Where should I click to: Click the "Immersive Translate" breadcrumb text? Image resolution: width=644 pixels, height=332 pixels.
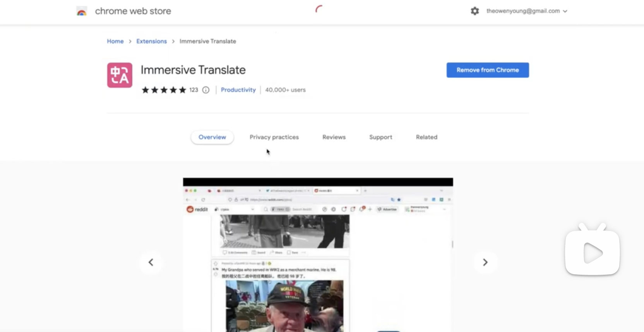(208, 41)
